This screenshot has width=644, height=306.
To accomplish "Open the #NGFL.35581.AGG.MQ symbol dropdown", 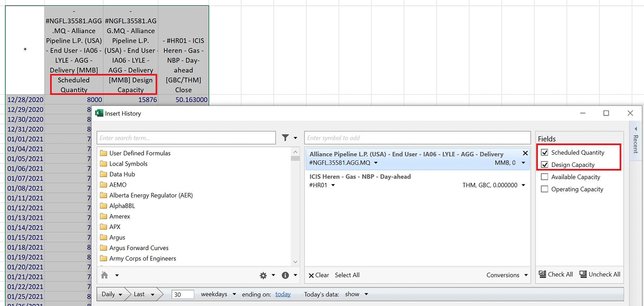I will [376, 163].
